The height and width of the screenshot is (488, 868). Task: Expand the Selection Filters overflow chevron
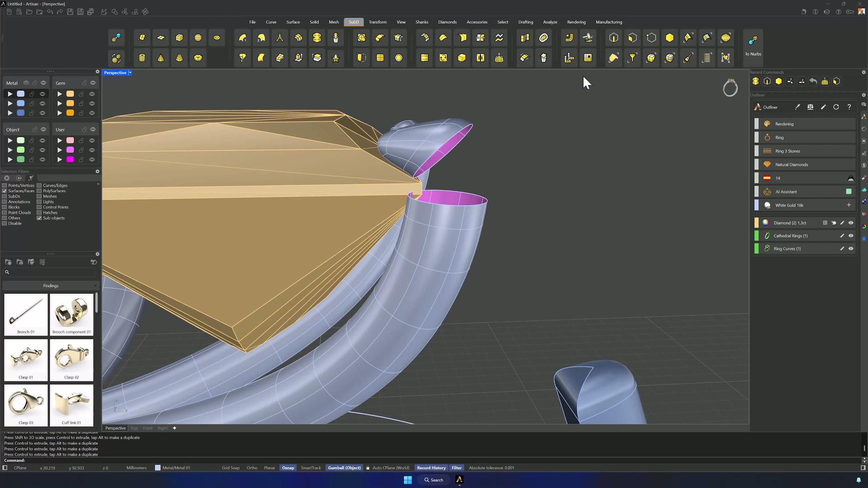coord(98,184)
